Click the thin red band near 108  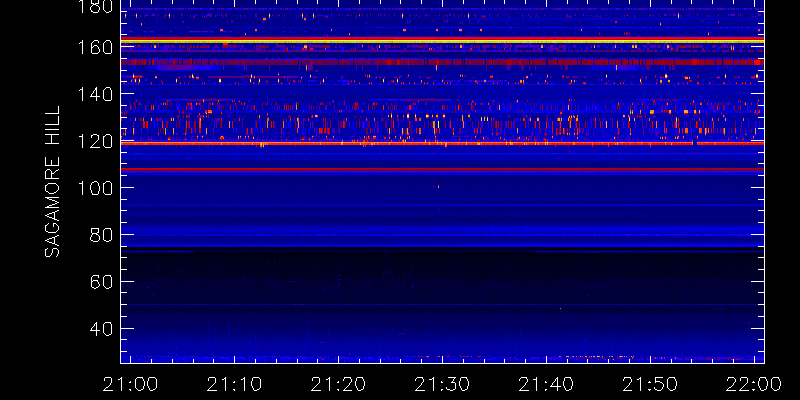click(x=442, y=169)
